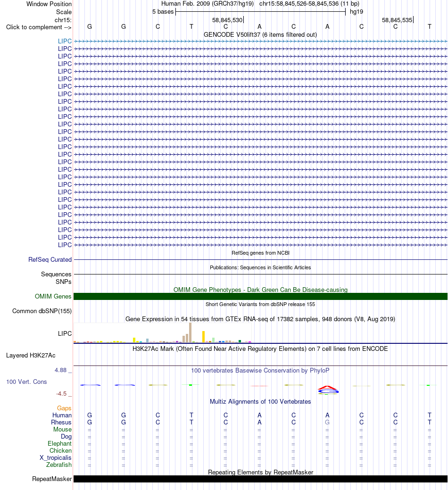Select the Scale track label
This screenshot has width=448, height=490.
pyautogui.click(x=64, y=12)
